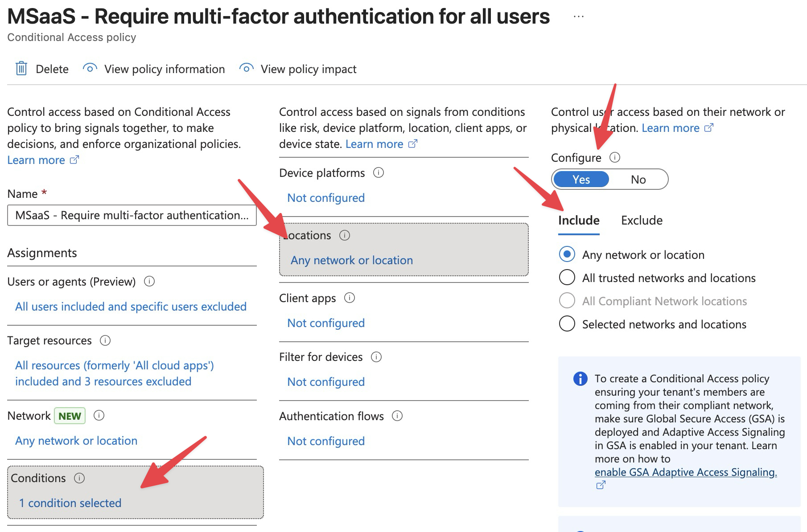This screenshot has width=807, height=532.
Task: Click the Assignments section heading
Action: (42, 253)
